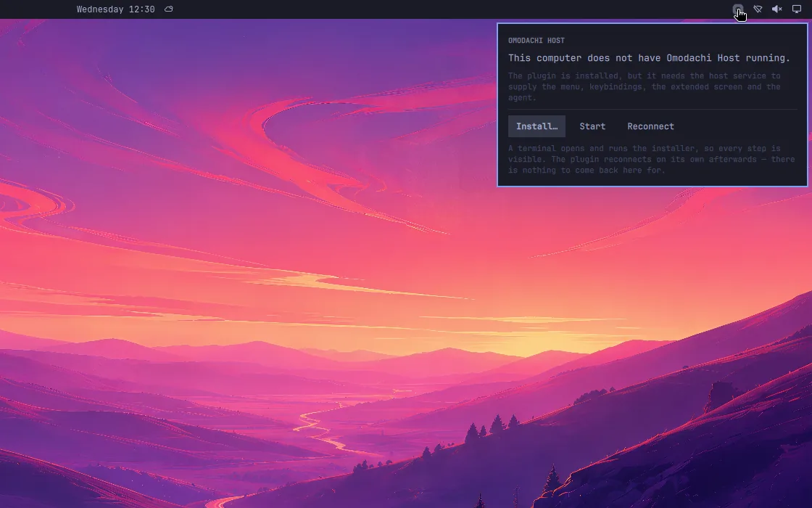Click the Install… button
This screenshot has height=508, width=812.
(x=536, y=126)
